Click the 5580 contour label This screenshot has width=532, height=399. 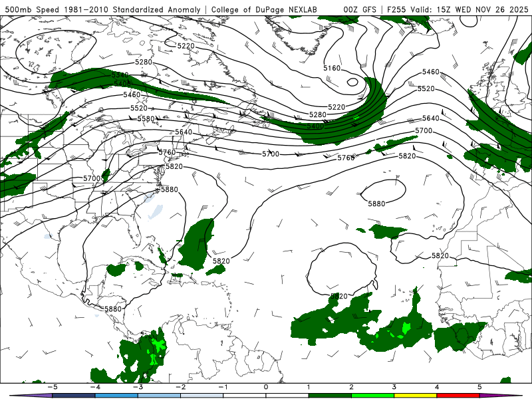coord(146,119)
